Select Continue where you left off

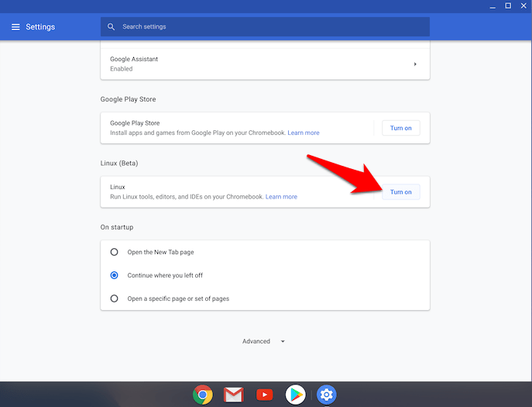pos(115,275)
